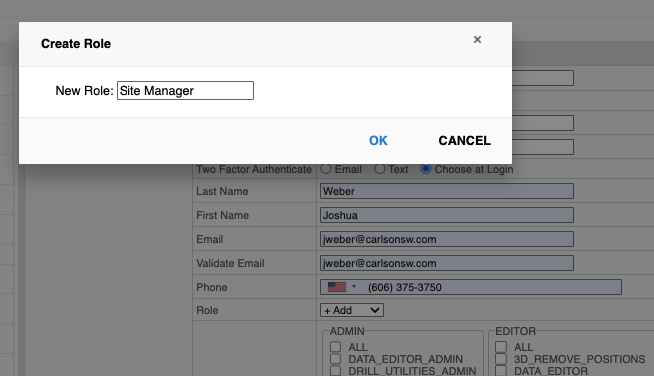Screen dimensions: 654x376
Task: Click the New Role text field
Action: pos(185,91)
